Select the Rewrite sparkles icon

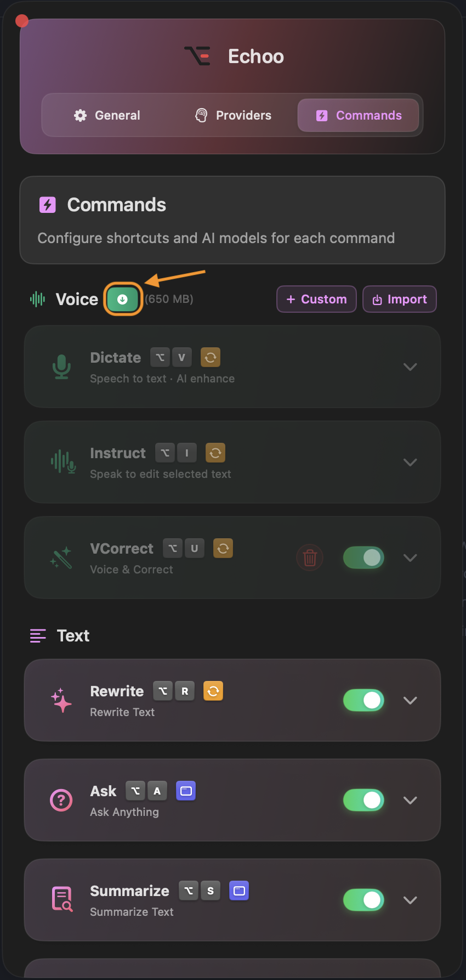(61, 700)
